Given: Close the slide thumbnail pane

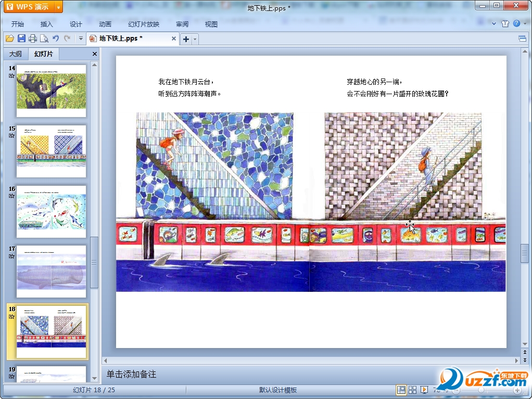Looking at the screenshot, I should [95, 54].
